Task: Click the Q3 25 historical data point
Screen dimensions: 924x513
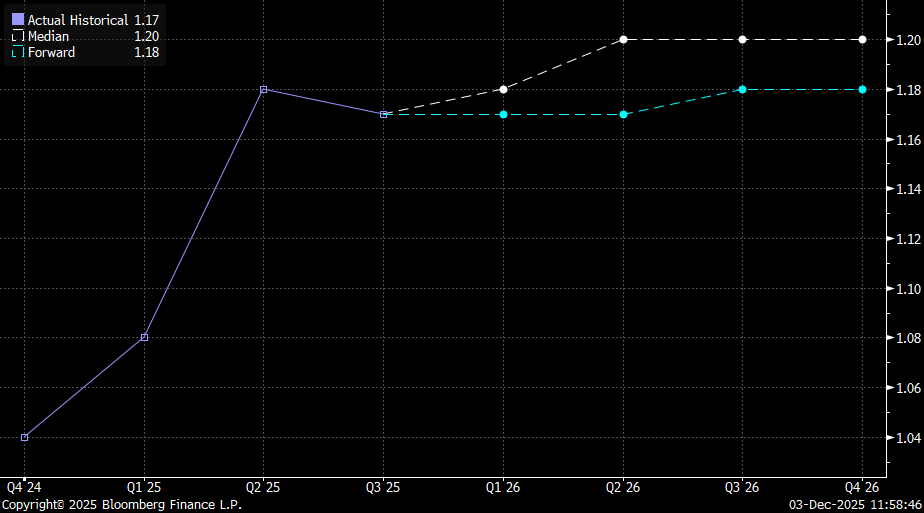Action: 383,114
